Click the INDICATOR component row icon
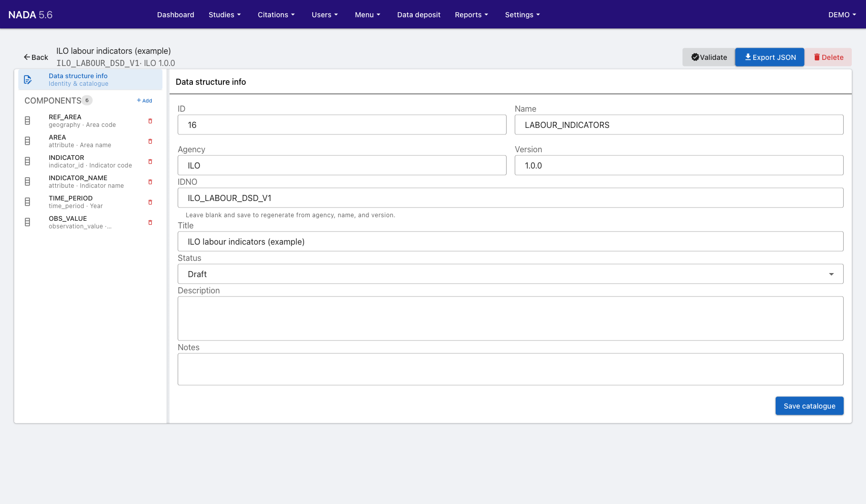This screenshot has width=866, height=504. 27,161
